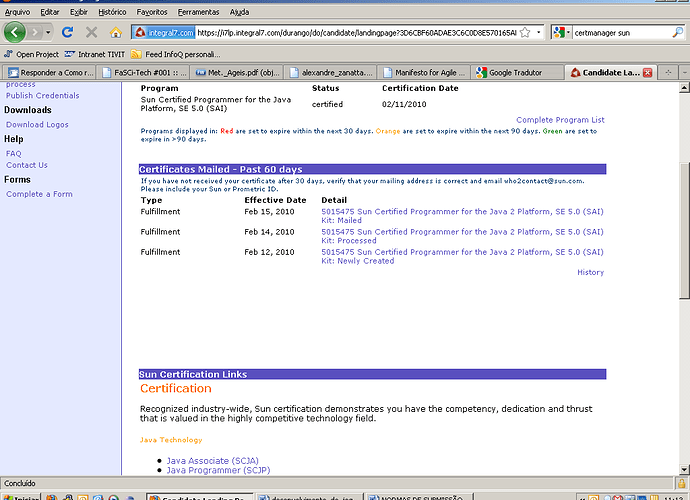
Task: Open the Complete Program List link
Action: tap(560, 120)
